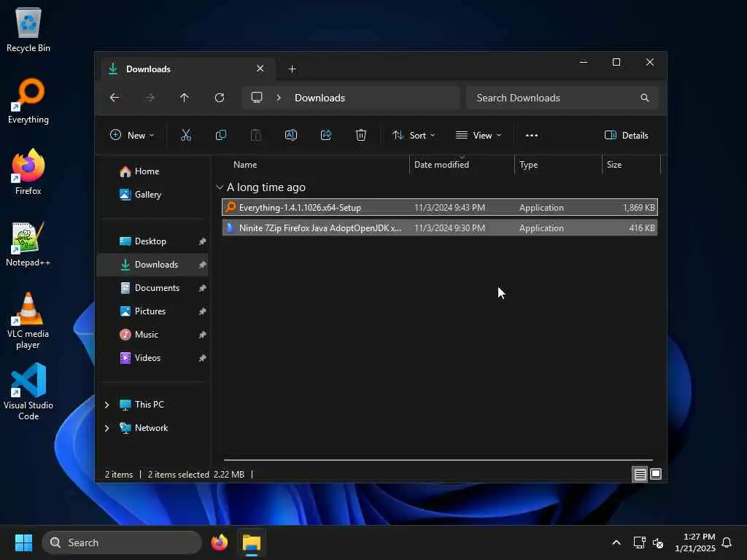Open Recycle Bin desktop icon
The image size is (747, 560).
28,29
